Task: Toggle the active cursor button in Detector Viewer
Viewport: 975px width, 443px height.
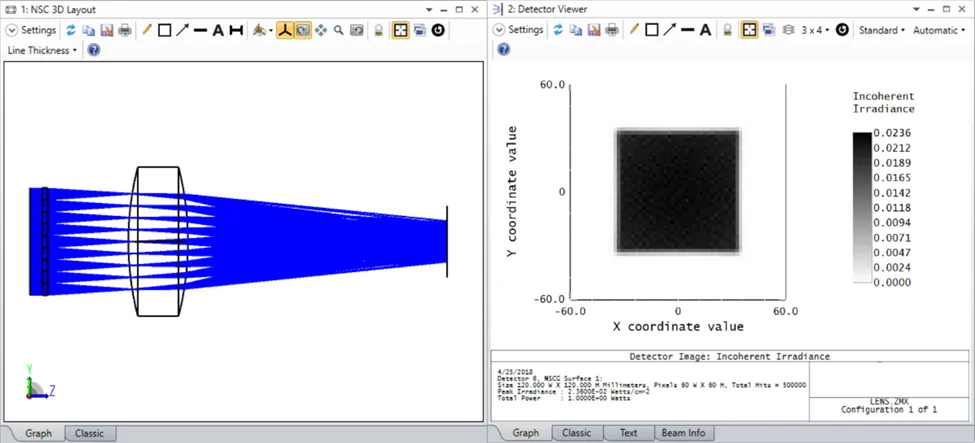Action: coord(748,30)
